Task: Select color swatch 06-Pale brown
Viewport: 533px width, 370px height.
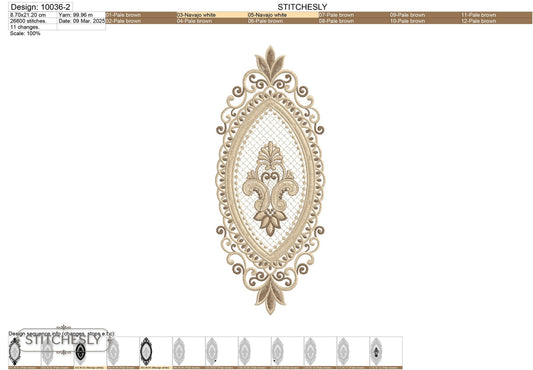Action: (x=283, y=21)
